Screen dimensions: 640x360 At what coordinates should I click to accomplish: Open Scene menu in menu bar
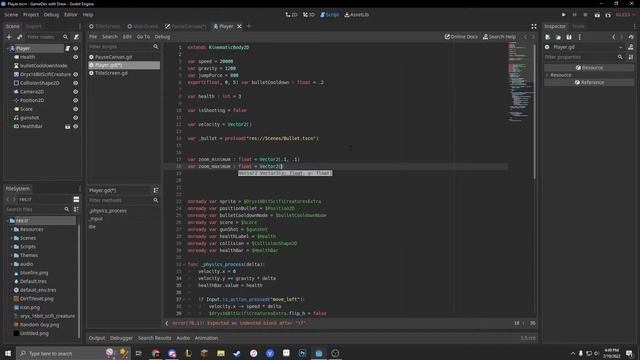pos(11,15)
